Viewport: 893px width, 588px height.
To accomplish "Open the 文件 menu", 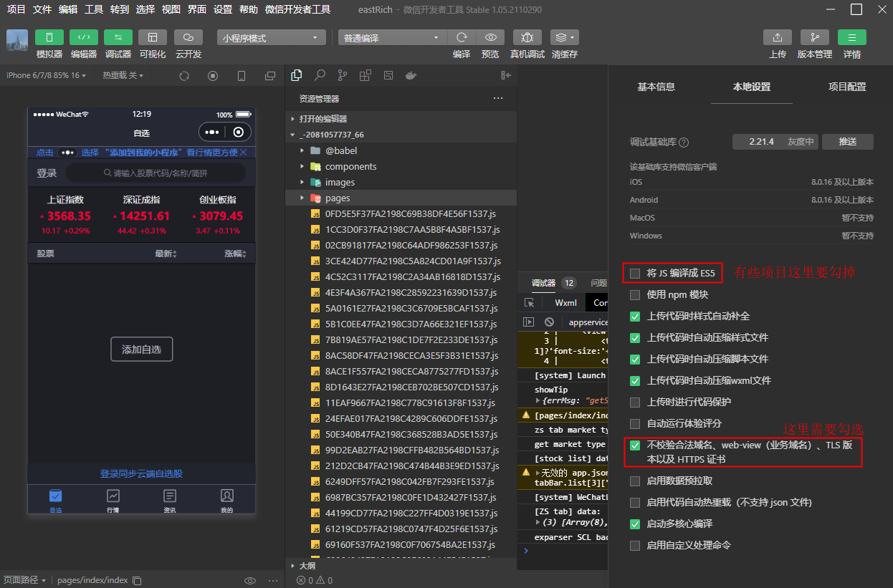I will click(42, 9).
